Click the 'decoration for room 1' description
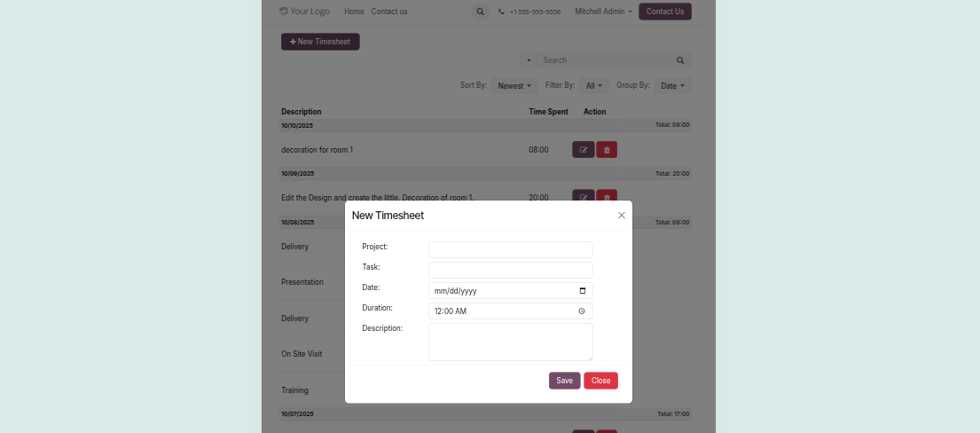Image resolution: width=980 pixels, height=433 pixels. (x=317, y=150)
